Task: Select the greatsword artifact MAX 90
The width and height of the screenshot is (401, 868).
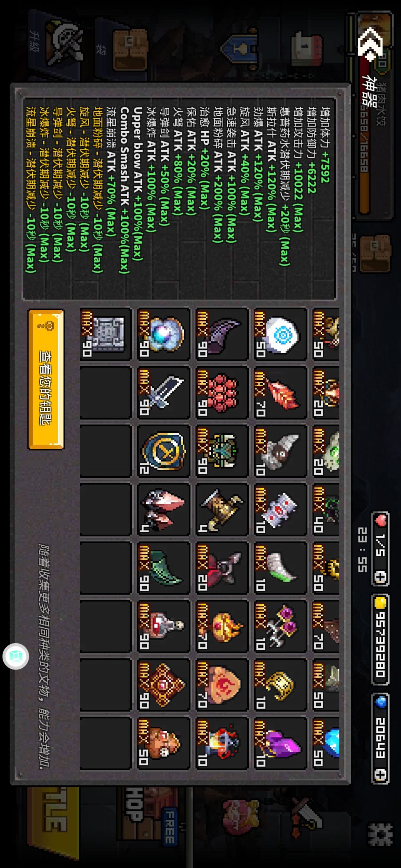Action: pyautogui.click(x=163, y=393)
